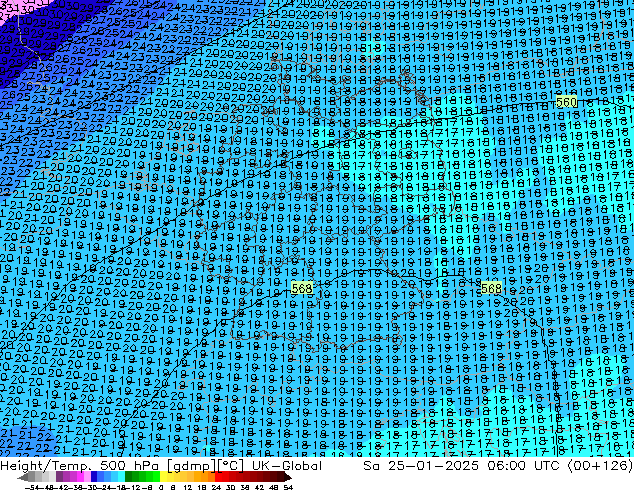Click the 560 contour height label
The width and height of the screenshot is (634, 490).
click(x=566, y=102)
